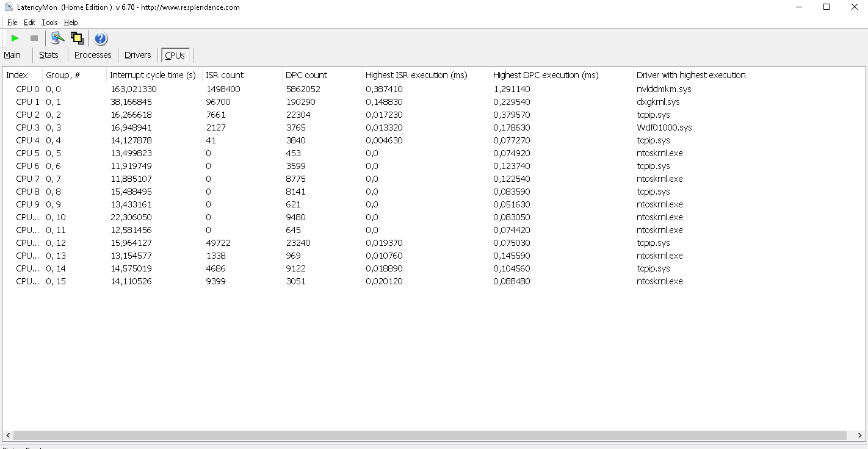Select the CPU 7 row
The height and width of the screenshot is (449, 868).
point(433,179)
